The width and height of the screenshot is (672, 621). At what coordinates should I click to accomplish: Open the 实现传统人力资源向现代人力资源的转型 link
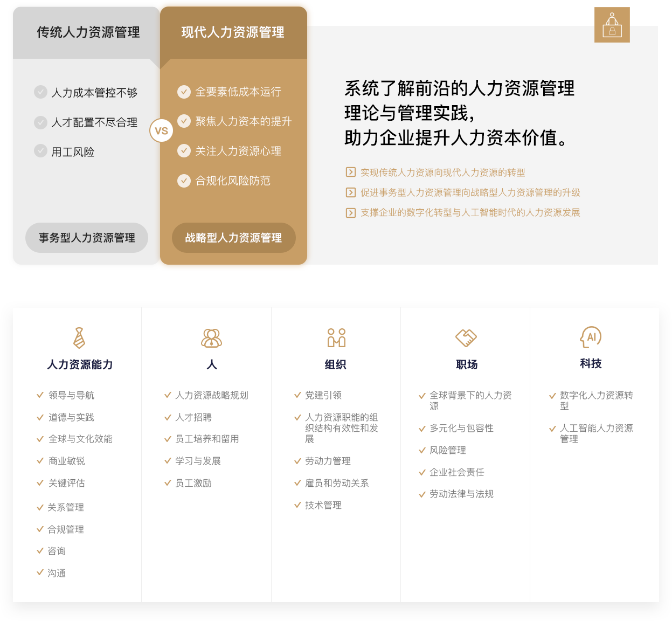coord(442,172)
